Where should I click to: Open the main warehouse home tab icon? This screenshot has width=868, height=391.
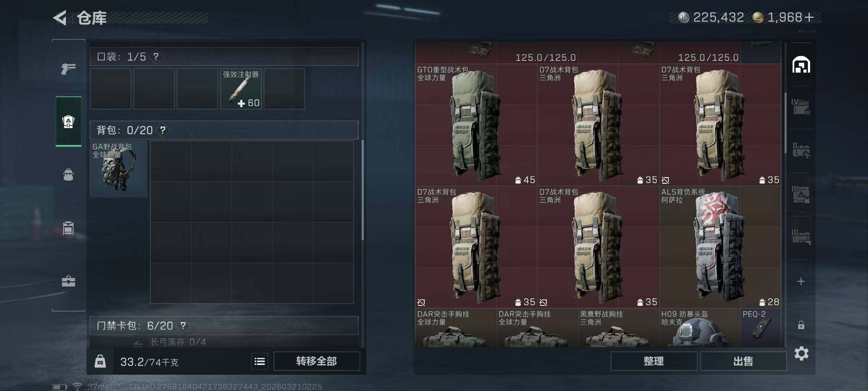[x=801, y=64]
